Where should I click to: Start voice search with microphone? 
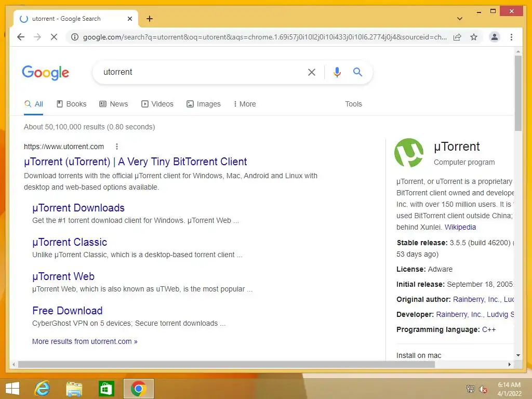[x=337, y=72]
